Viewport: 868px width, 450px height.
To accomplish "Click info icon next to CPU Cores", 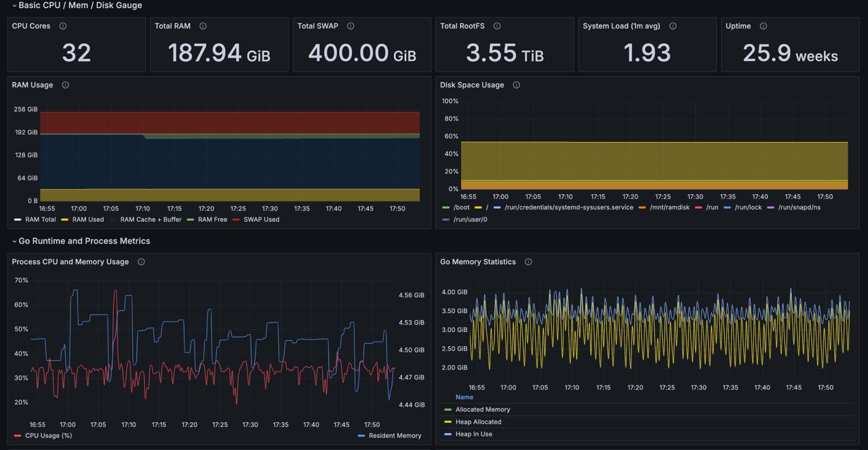I will pyautogui.click(x=63, y=26).
